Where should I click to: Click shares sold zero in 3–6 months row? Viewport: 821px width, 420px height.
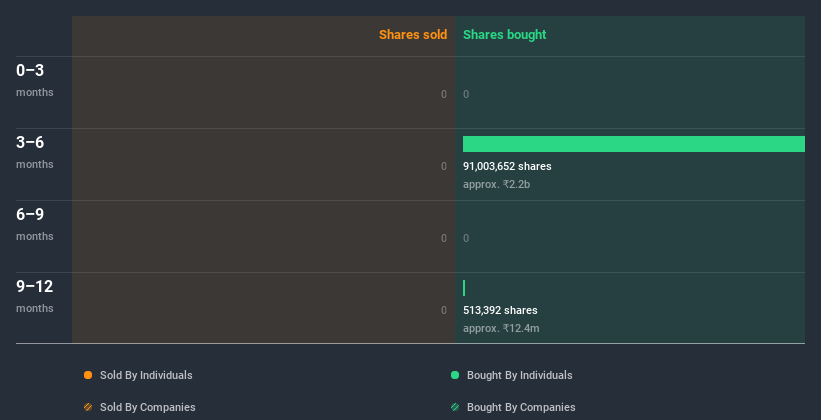444,167
